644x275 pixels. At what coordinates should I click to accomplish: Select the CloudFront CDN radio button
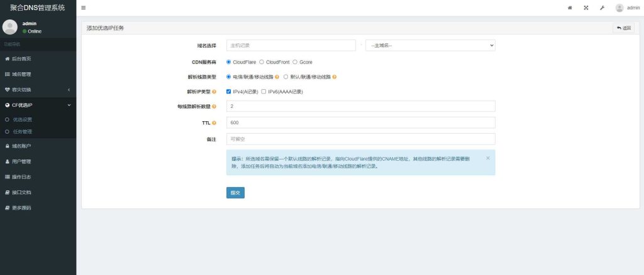[x=262, y=62]
